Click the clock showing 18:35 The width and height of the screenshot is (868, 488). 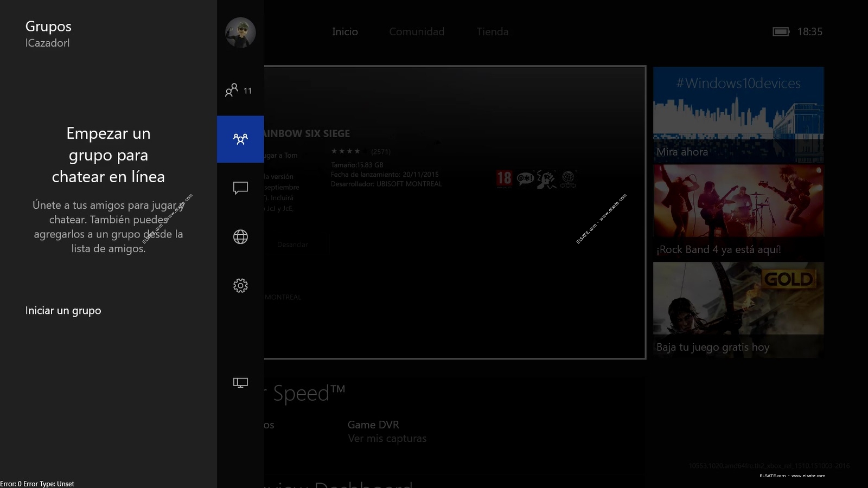[809, 32]
